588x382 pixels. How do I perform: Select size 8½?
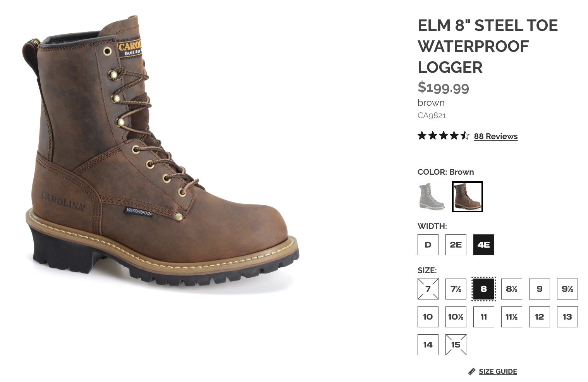pos(512,289)
